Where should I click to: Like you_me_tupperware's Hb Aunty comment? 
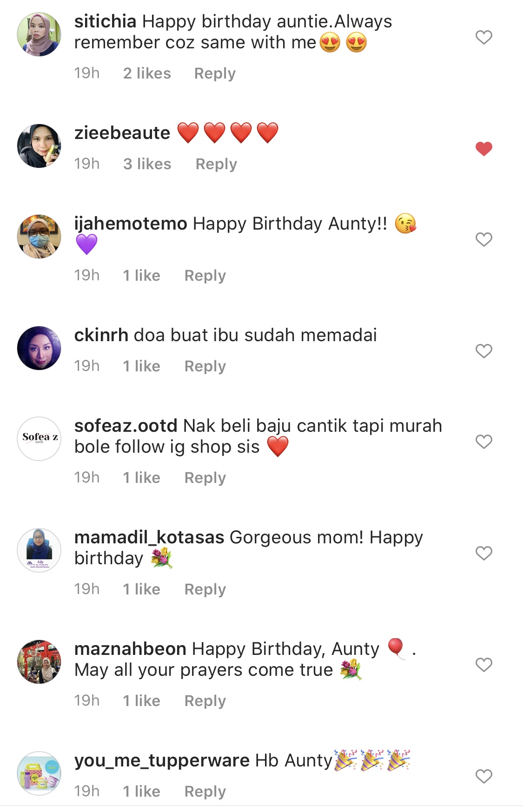[x=483, y=776]
